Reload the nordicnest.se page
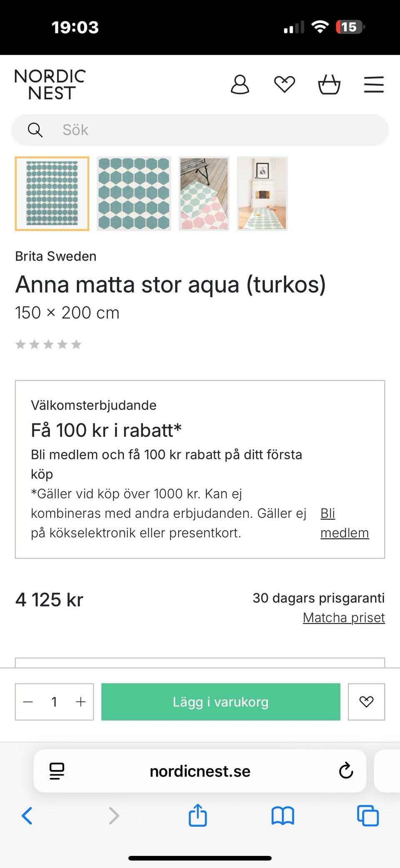This screenshot has width=400, height=868. (346, 771)
